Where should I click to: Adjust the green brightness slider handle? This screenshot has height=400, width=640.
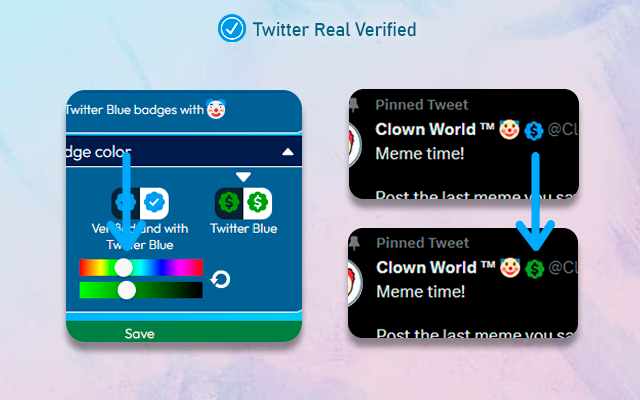[127, 290]
